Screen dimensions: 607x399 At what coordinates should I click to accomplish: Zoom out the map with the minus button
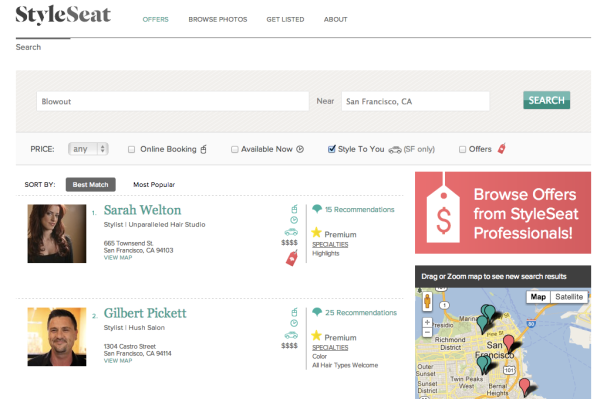[x=427, y=332]
